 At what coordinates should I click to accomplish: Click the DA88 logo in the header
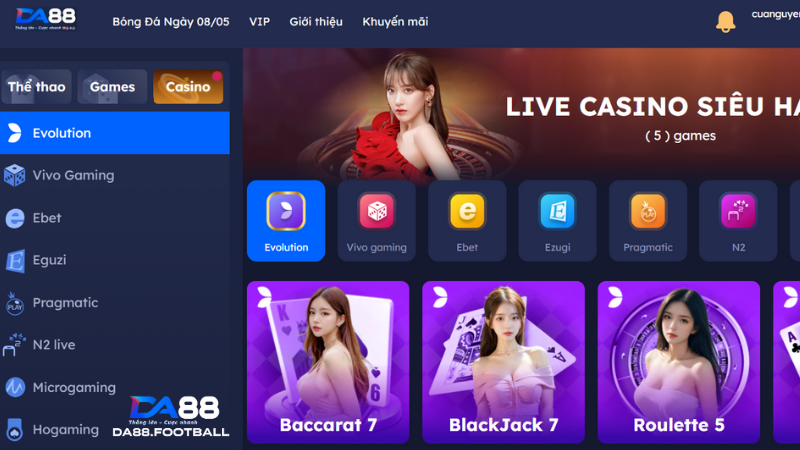tap(45, 19)
